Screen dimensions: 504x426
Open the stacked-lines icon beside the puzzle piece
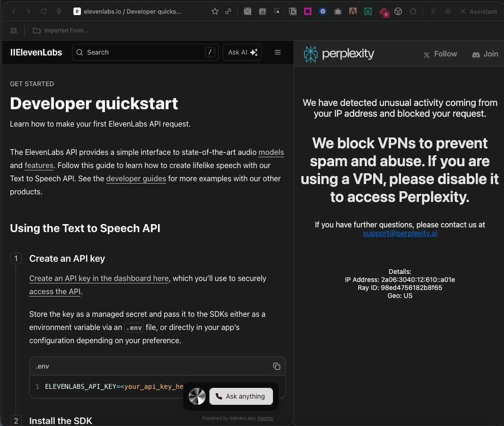pos(433,12)
